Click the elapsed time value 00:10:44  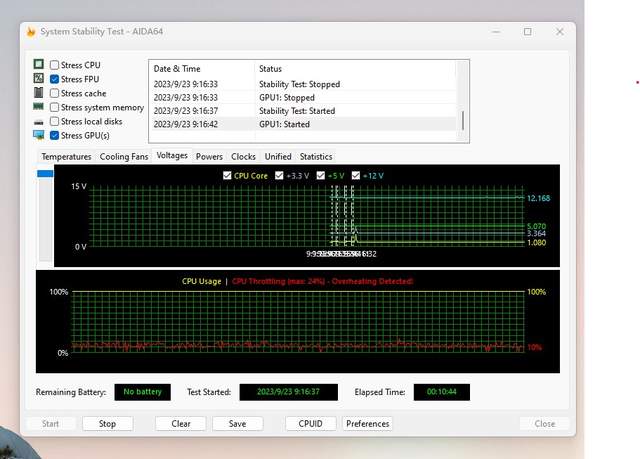(442, 392)
